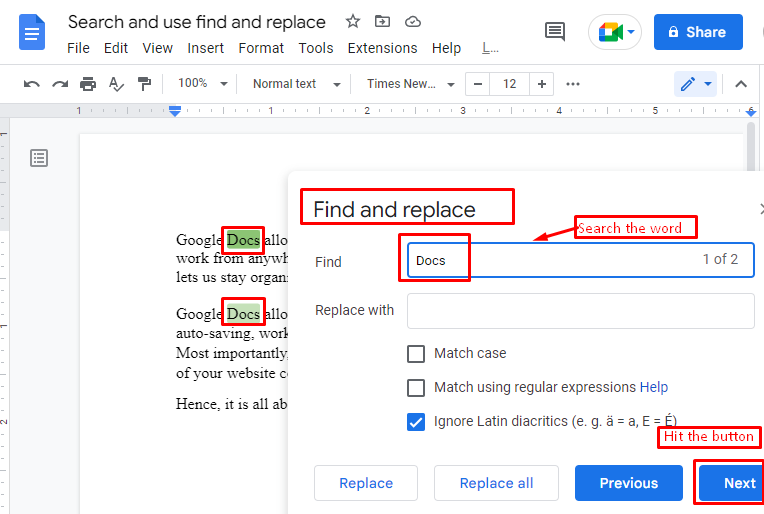Uncheck Ignore Latin diacritics checkbox

coord(416,421)
